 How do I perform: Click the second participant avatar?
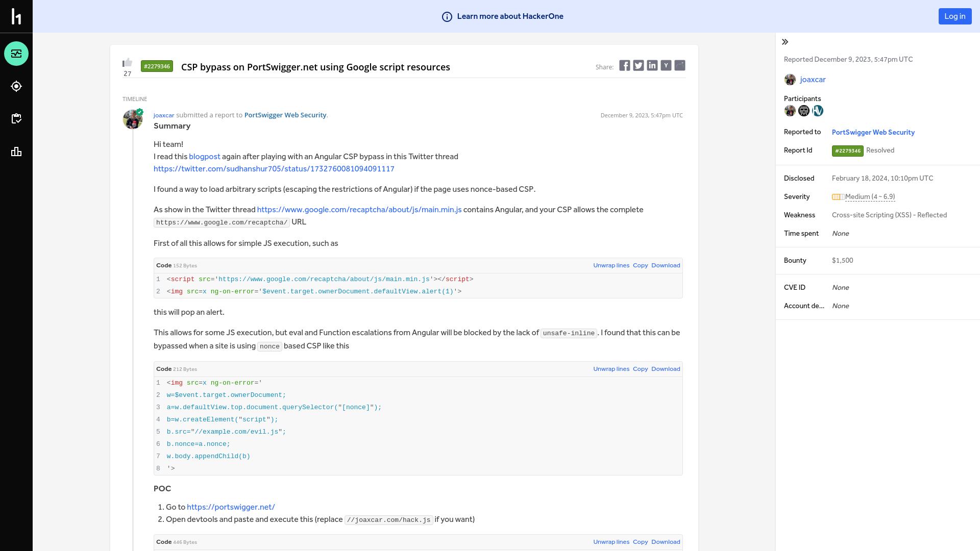point(804,111)
